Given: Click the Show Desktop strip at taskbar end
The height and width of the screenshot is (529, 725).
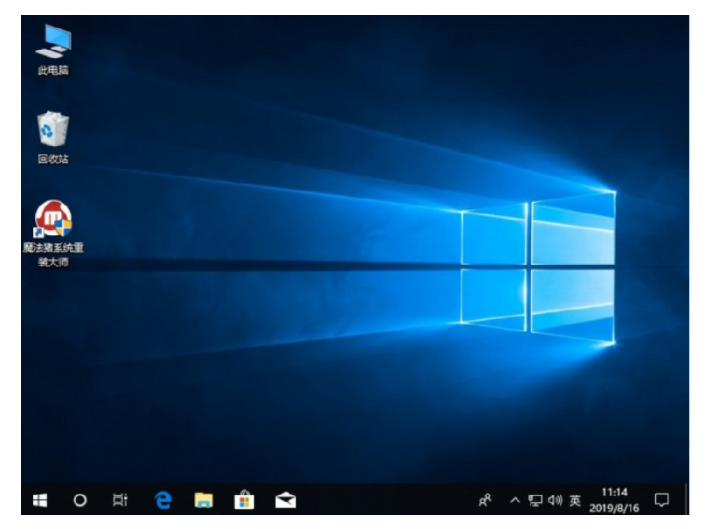Looking at the screenshot, I should [686, 499].
